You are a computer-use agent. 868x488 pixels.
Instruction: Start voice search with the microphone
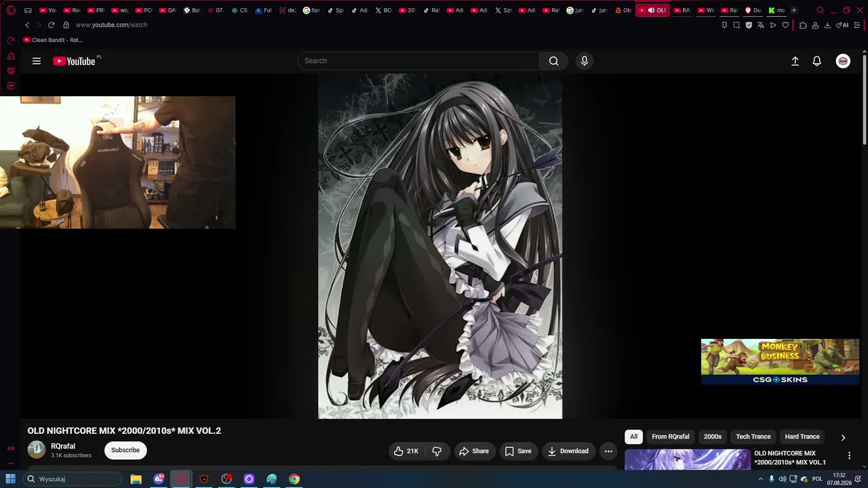pyautogui.click(x=585, y=61)
